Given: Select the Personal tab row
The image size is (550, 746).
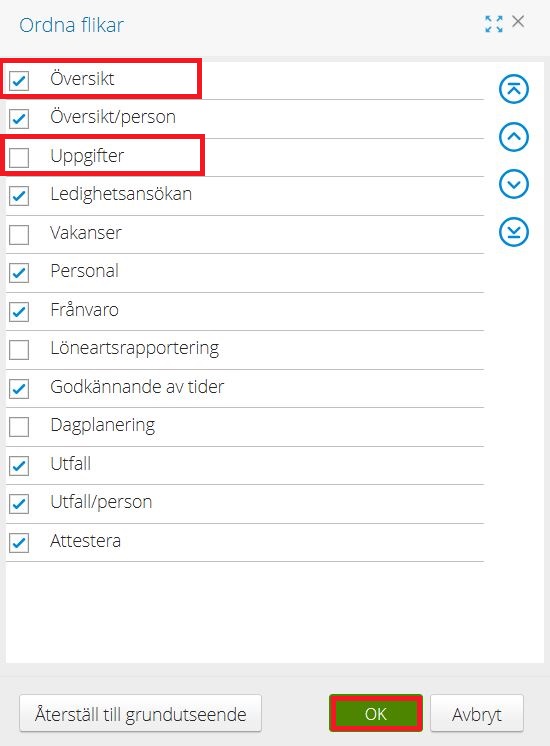Looking at the screenshot, I should tap(245, 273).
